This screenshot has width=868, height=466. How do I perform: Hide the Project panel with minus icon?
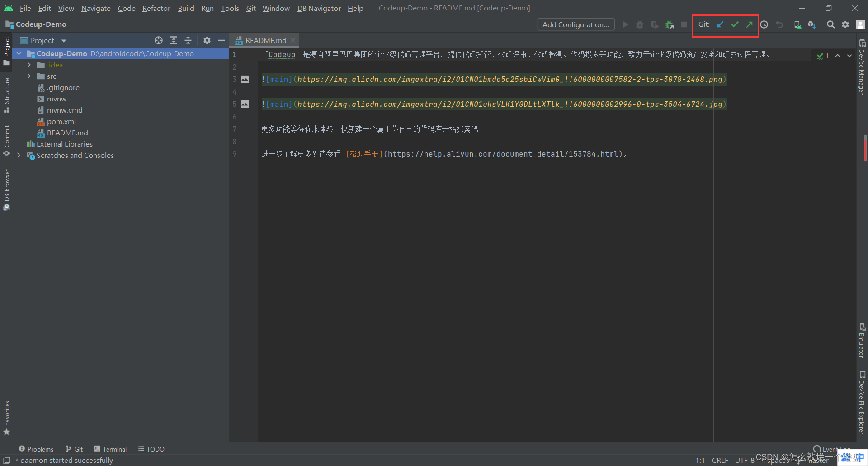pyautogui.click(x=222, y=40)
